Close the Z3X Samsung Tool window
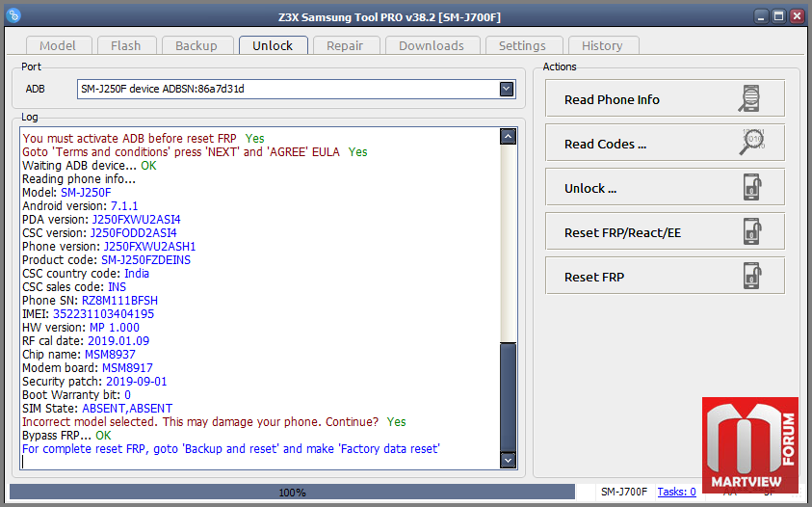Image resolution: width=812 pixels, height=507 pixels. pyautogui.click(x=797, y=16)
